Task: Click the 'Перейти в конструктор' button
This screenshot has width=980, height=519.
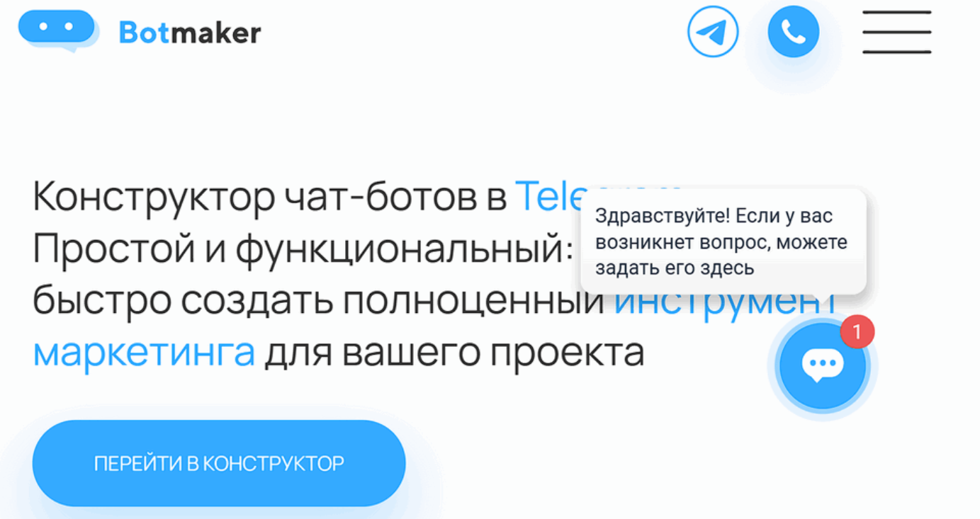Action: point(219,463)
